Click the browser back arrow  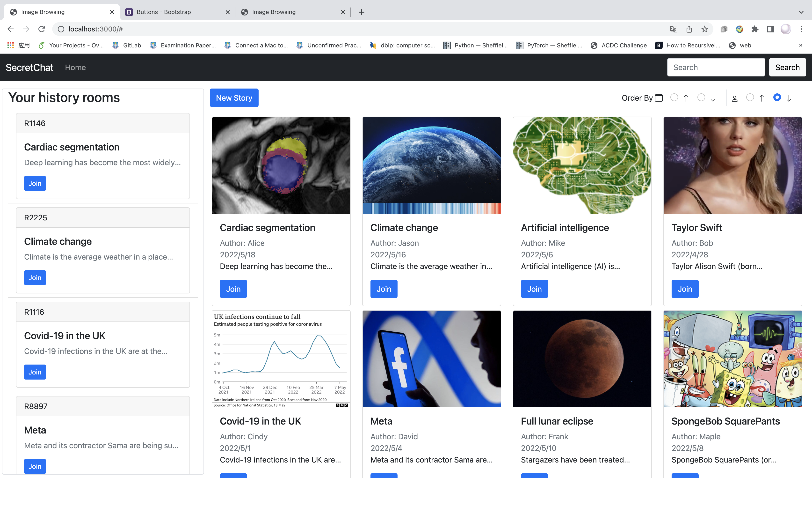tap(10, 29)
